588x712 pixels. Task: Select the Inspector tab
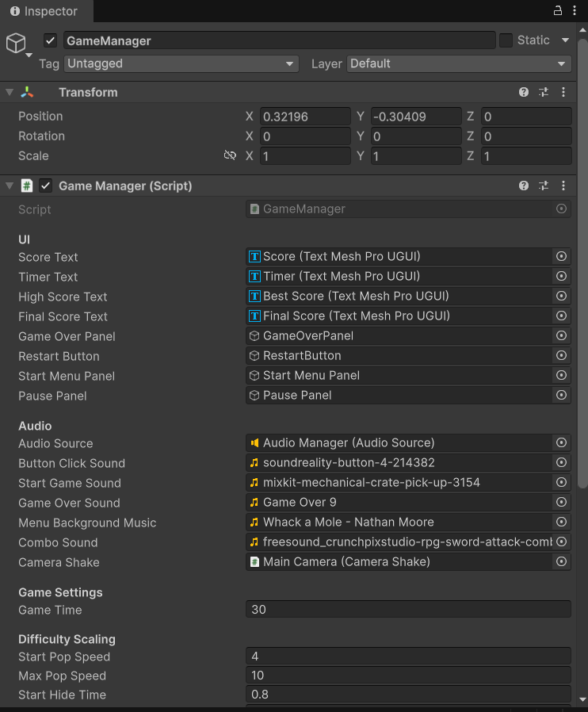pos(44,11)
